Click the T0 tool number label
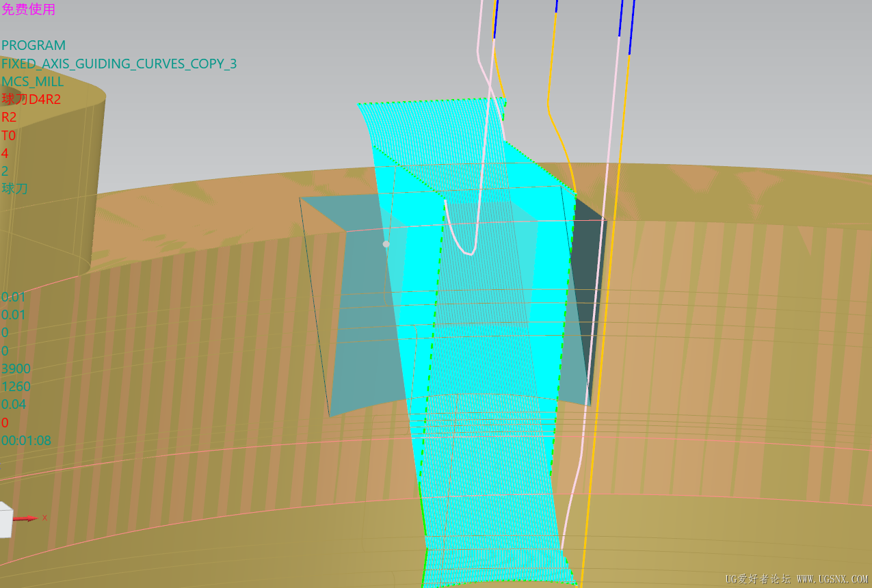Viewport: 872px width, 588px height. click(8, 135)
